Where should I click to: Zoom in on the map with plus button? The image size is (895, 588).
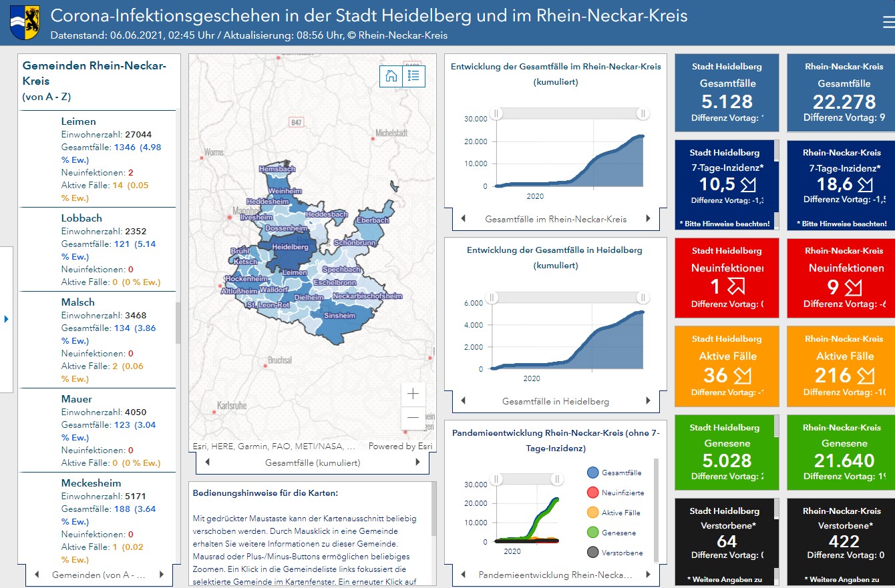(413, 394)
